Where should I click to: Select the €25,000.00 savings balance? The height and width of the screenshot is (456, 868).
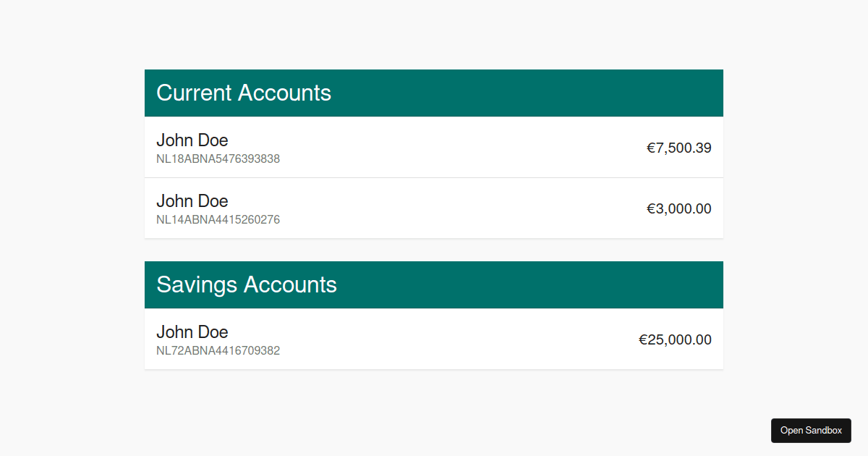675,339
